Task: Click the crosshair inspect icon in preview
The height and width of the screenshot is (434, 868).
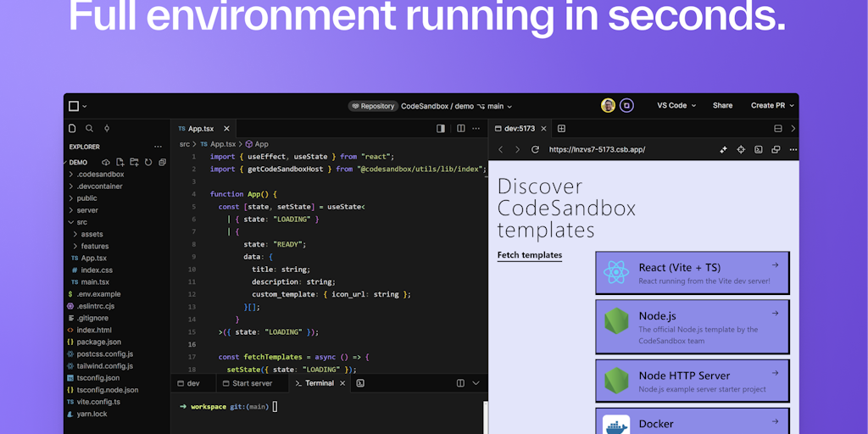Action: pyautogui.click(x=741, y=149)
